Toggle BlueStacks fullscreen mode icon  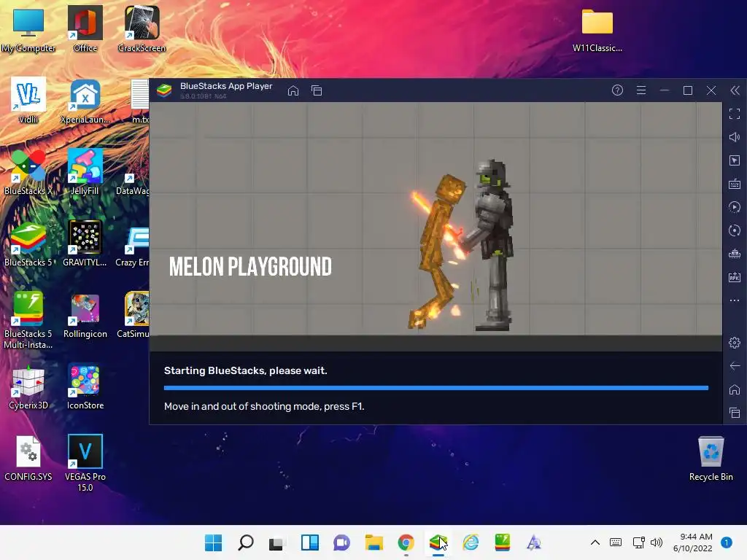pyautogui.click(x=735, y=114)
